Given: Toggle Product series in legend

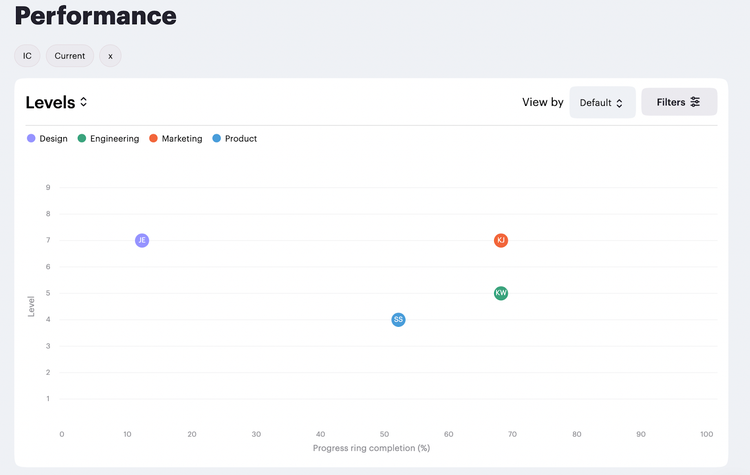Looking at the screenshot, I should point(235,138).
